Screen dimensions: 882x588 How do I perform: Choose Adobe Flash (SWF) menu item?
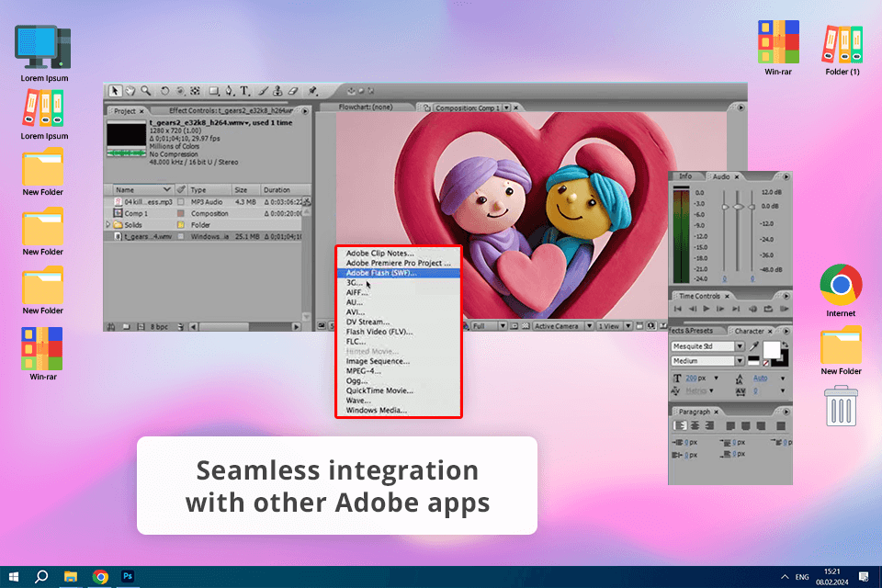[398, 273]
